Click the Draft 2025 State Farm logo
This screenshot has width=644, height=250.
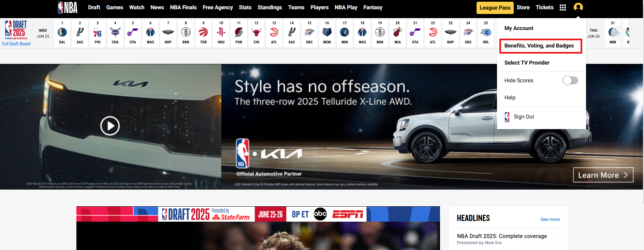[16, 30]
